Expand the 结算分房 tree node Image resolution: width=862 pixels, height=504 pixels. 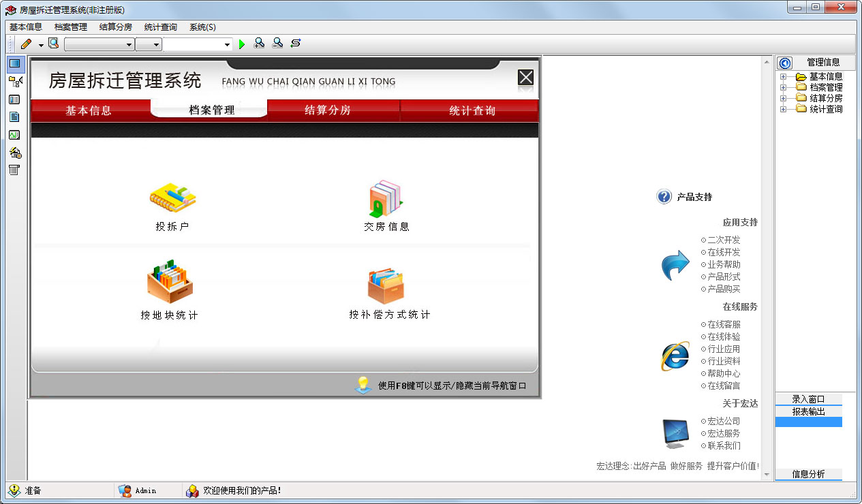784,99
